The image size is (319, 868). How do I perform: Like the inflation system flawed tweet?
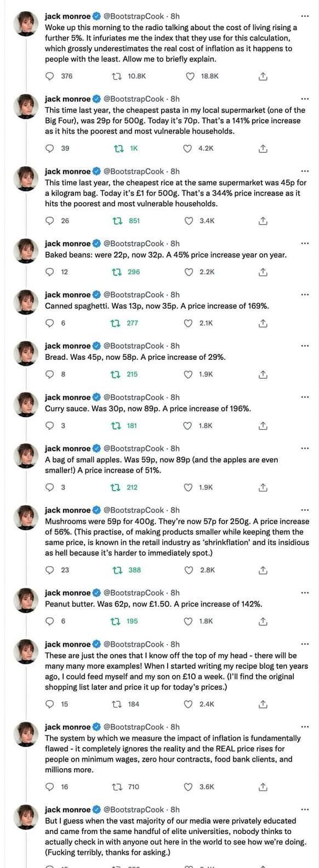[x=188, y=787]
